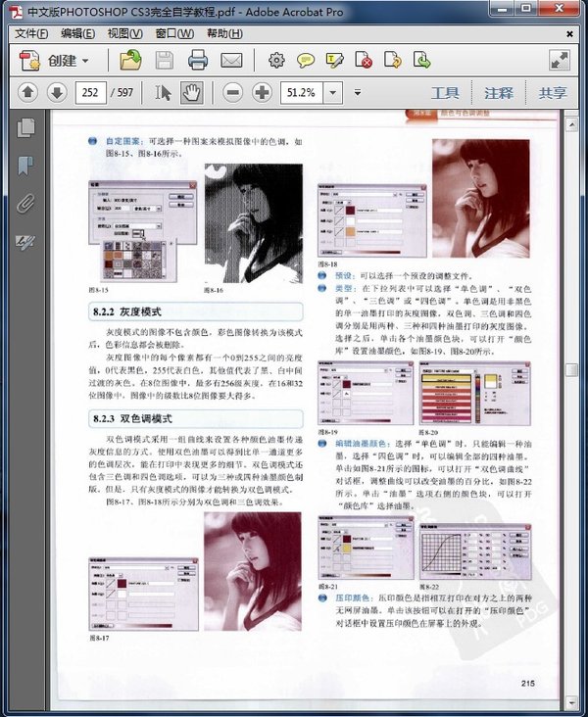Viewport: 588px width, 717px height.
Task: Minimize the Acrobat window
Action: click(x=503, y=8)
